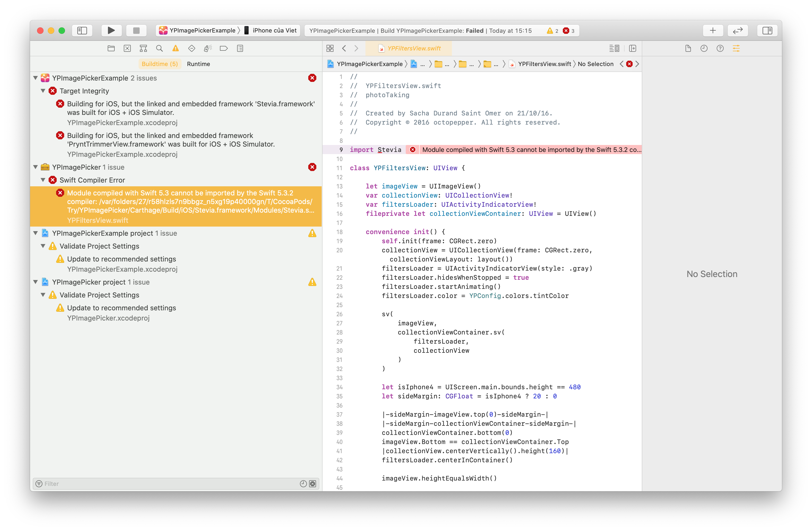Toggle the right inspector panel visibility

click(x=767, y=30)
